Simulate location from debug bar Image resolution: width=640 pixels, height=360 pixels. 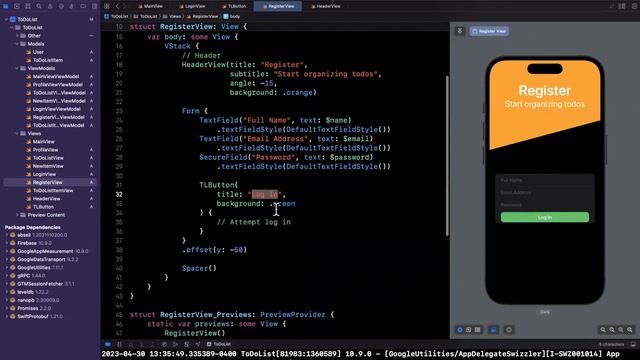[x=198, y=344]
